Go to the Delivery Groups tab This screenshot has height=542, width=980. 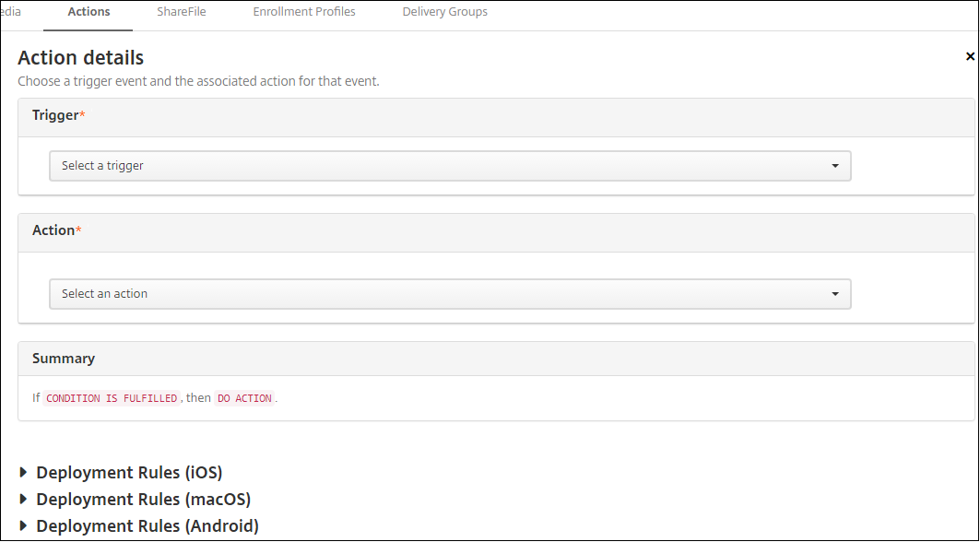pyautogui.click(x=445, y=12)
